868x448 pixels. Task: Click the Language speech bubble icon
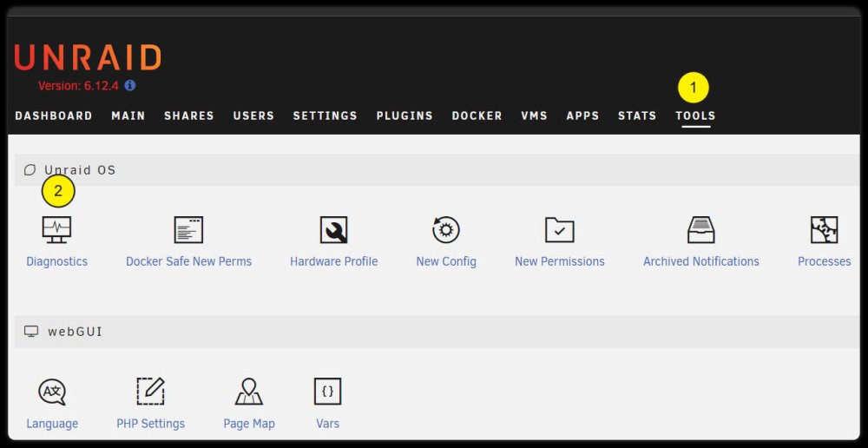52,392
